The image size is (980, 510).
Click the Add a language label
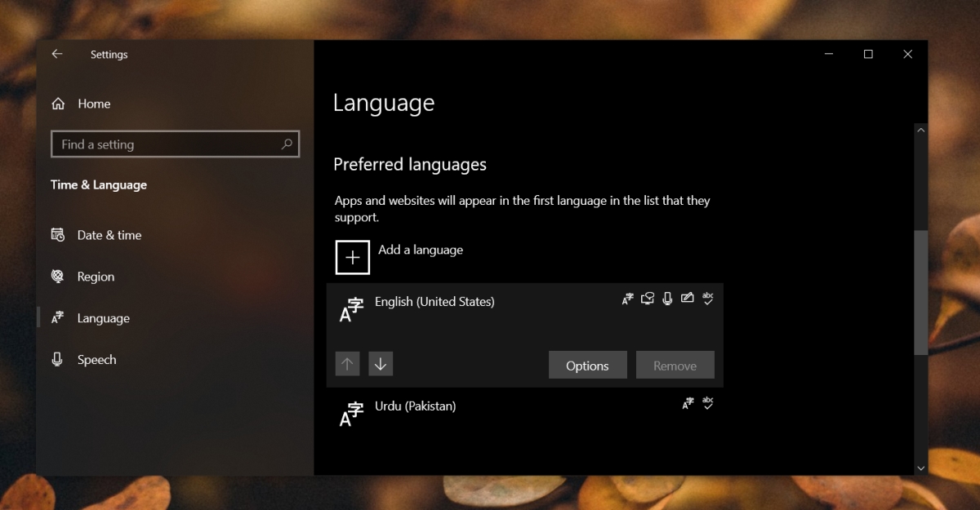(x=421, y=250)
